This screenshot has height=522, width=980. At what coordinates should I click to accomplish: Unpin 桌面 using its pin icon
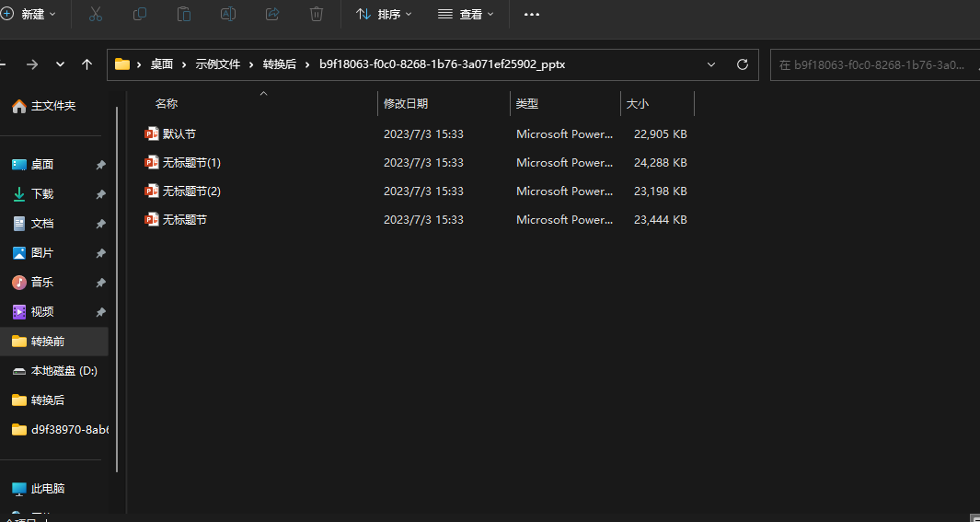click(x=100, y=165)
